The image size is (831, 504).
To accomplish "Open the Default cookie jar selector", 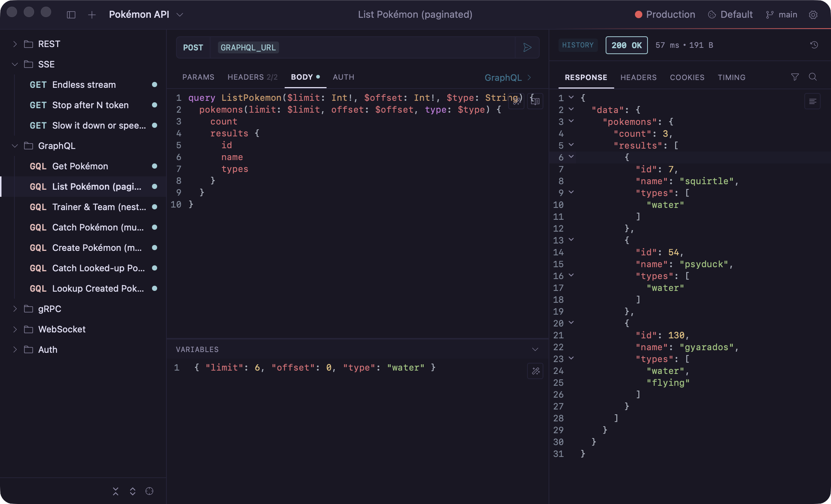I will [731, 15].
